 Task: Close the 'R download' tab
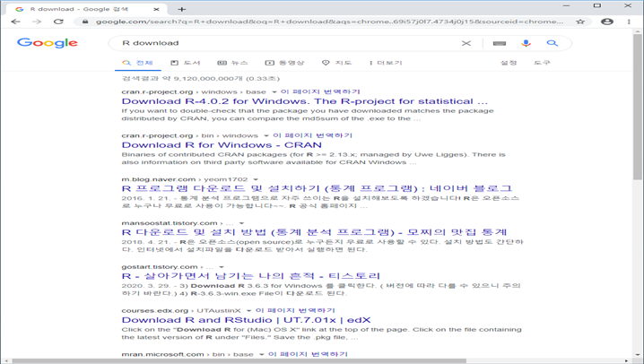pyautogui.click(x=156, y=9)
